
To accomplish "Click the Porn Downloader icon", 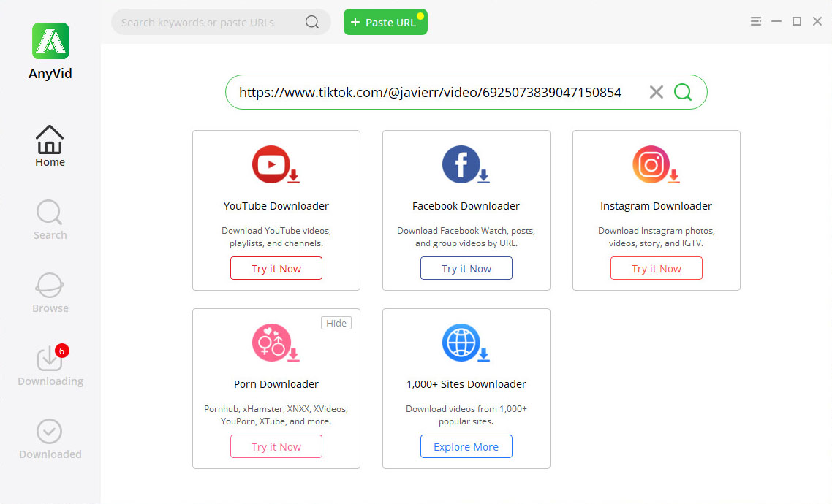I will (x=276, y=343).
